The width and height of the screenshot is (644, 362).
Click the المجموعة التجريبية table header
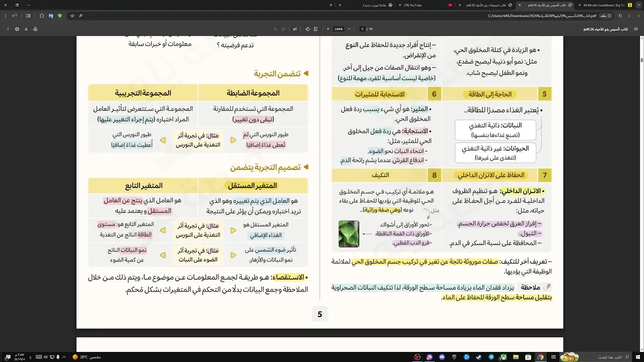(143, 93)
